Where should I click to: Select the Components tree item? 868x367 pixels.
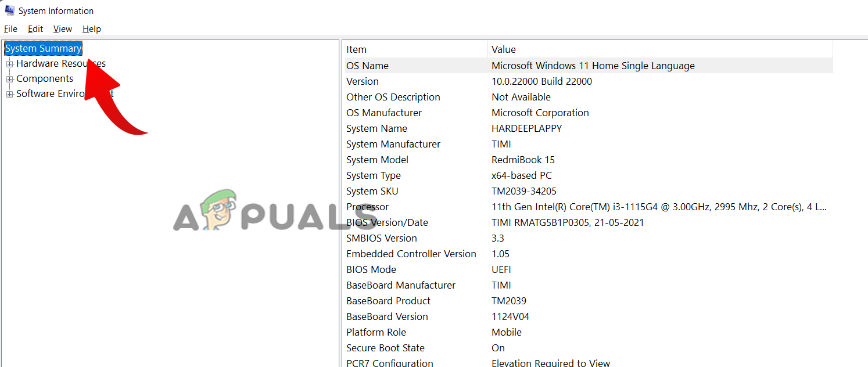[x=45, y=79]
